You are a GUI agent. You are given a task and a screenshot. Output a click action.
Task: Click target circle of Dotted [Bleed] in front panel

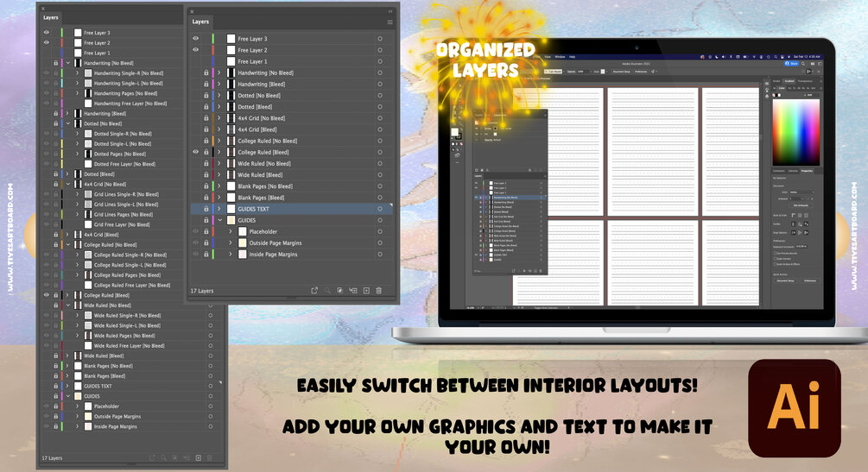click(380, 107)
